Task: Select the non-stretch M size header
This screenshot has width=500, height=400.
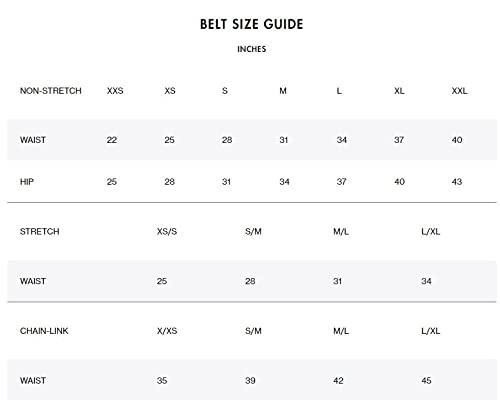Action: [283, 91]
